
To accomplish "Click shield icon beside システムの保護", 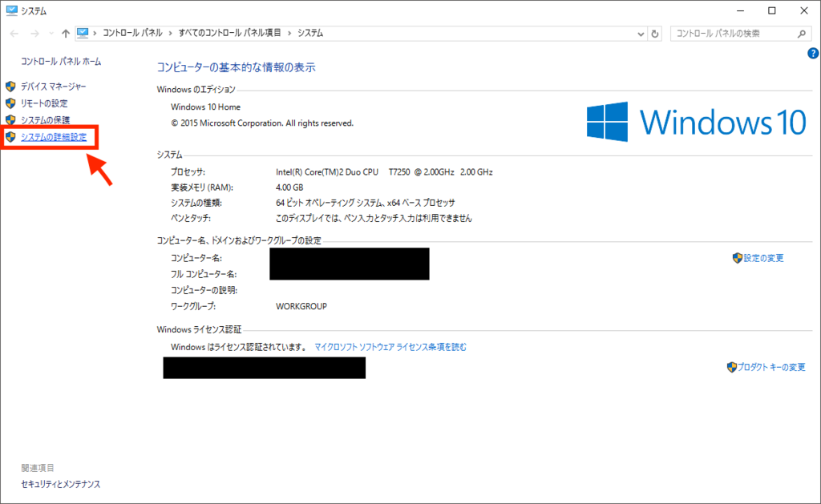I will pyautogui.click(x=10, y=120).
